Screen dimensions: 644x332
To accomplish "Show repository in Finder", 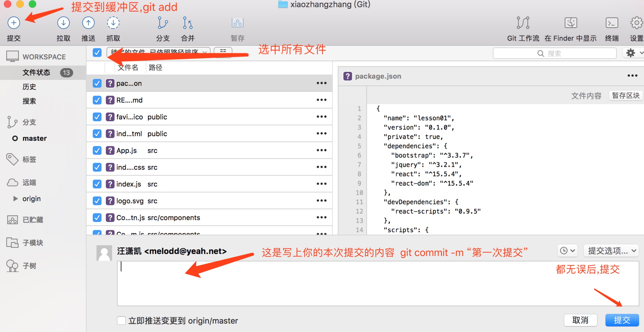I will pyautogui.click(x=570, y=23).
